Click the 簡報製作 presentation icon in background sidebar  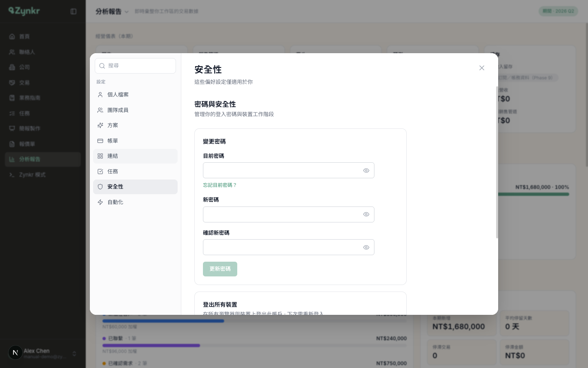tap(12, 128)
